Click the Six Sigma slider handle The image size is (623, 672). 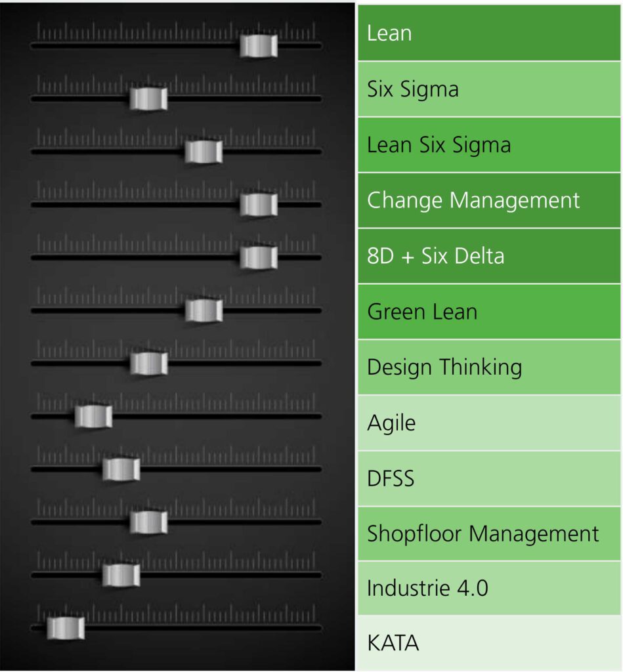(148, 99)
